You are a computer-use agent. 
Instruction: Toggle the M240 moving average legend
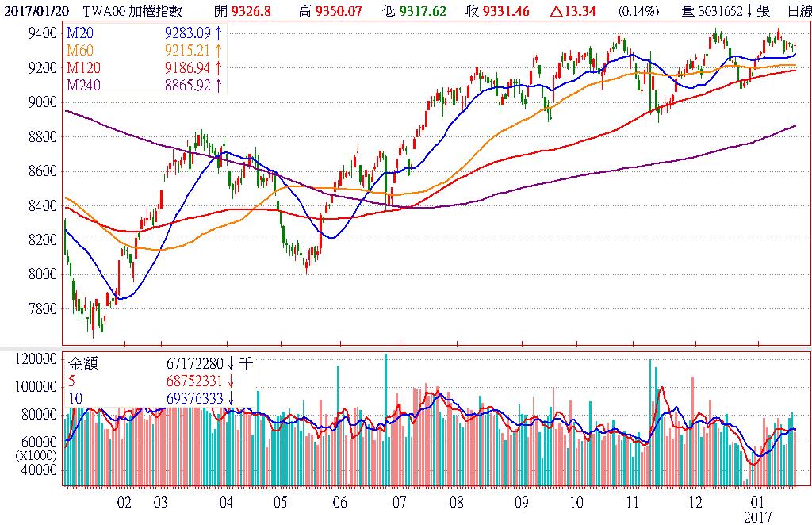pyautogui.click(x=85, y=85)
